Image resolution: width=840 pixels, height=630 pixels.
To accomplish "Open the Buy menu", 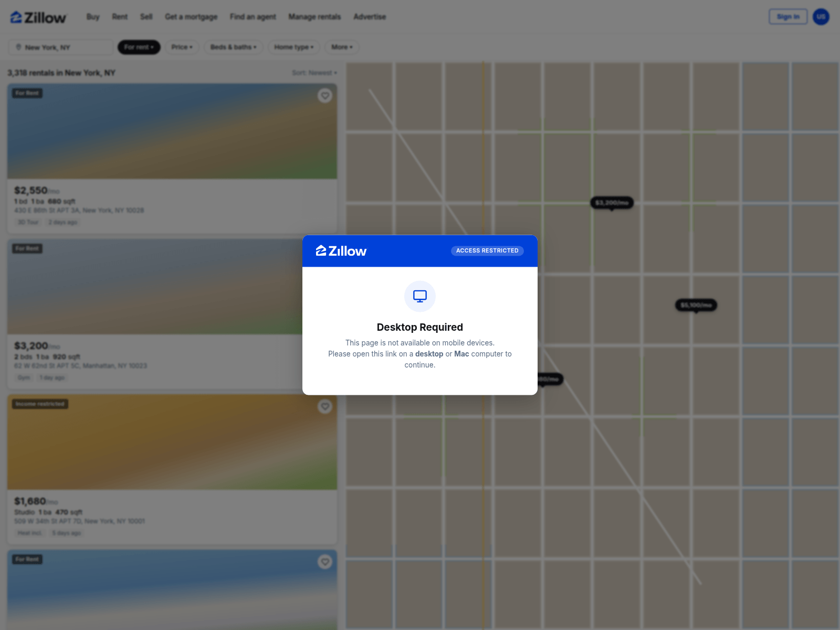I will pyautogui.click(x=93, y=17).
